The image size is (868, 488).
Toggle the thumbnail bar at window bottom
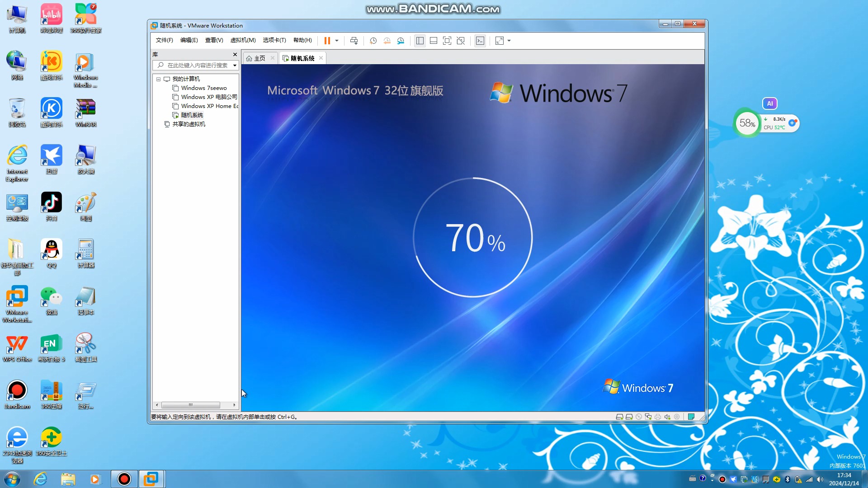[x=433, y=41]
